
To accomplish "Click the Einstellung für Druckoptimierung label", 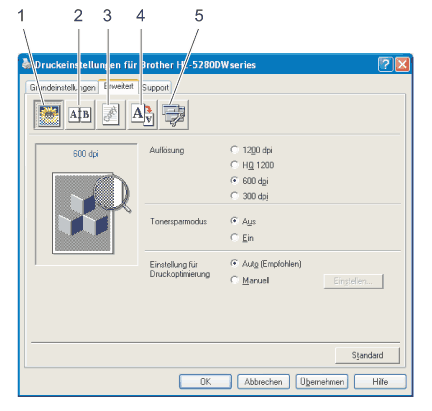I will tap(180, 269).
